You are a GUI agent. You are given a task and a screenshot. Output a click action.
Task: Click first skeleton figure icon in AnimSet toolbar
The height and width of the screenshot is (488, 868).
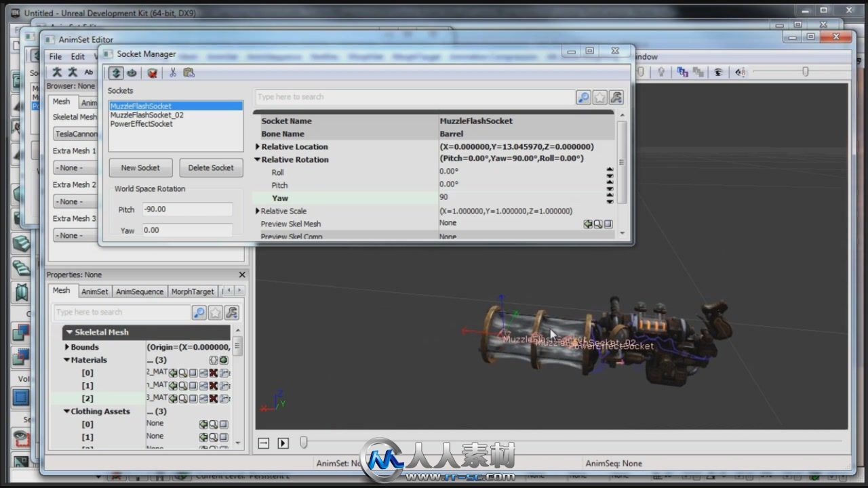[x=58, y=72]
